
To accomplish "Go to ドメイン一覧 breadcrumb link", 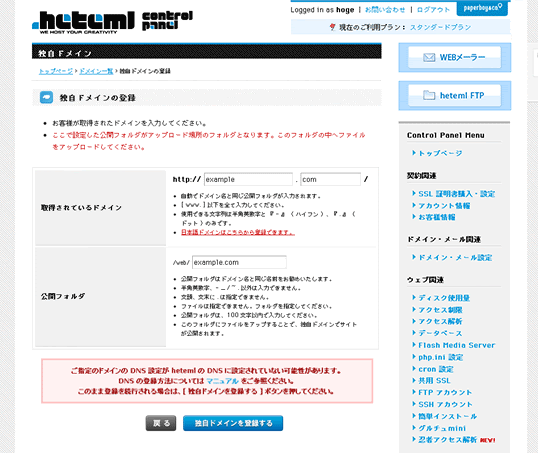I will tap(96, 71).
